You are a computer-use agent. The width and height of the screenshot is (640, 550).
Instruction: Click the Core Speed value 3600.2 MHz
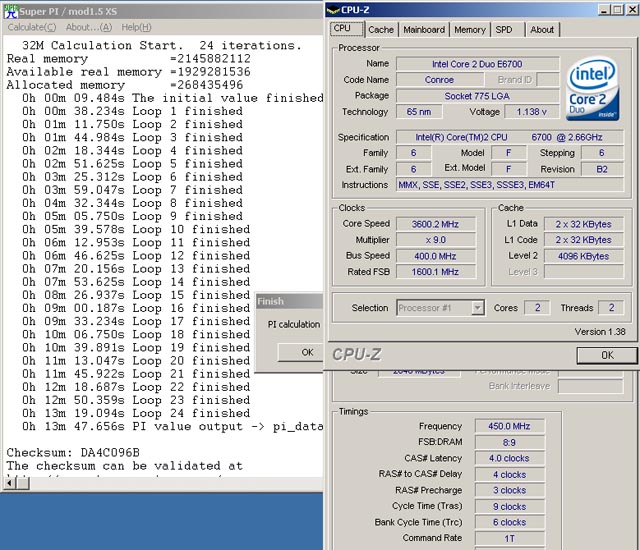(x=436, y=224)
